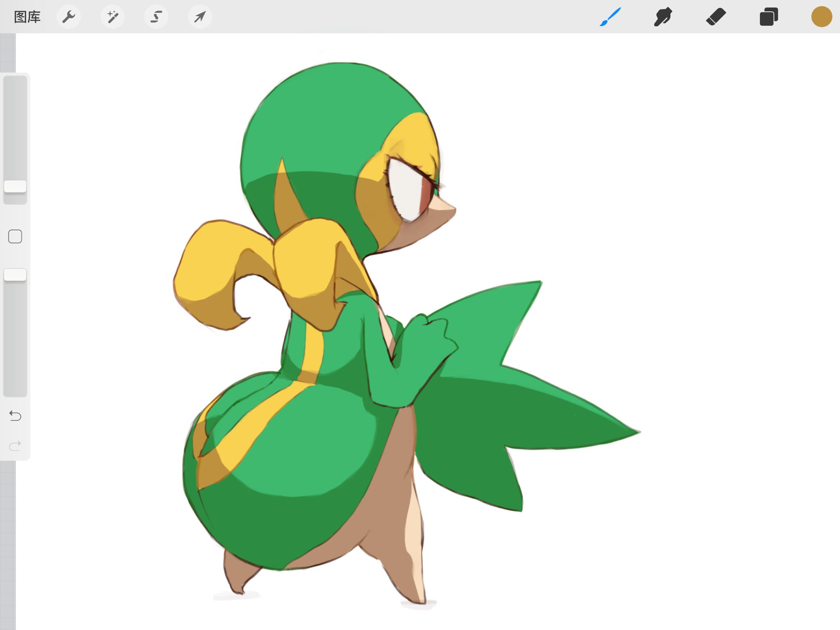This screenshot has height=630, width=840.
Task: Click the brush opacity slider handle
Action: point(15,275)
